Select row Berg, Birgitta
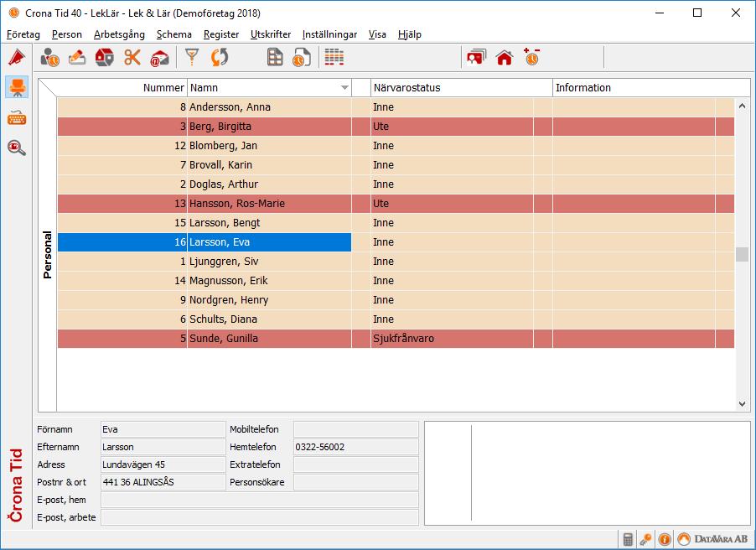 pyautogui.click(x=396, y=127)
